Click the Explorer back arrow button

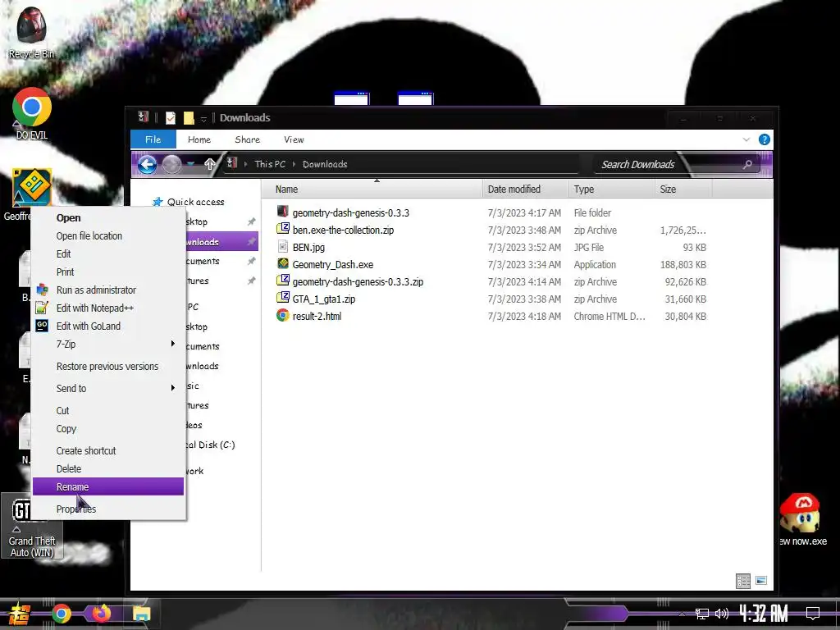point(148,164)
